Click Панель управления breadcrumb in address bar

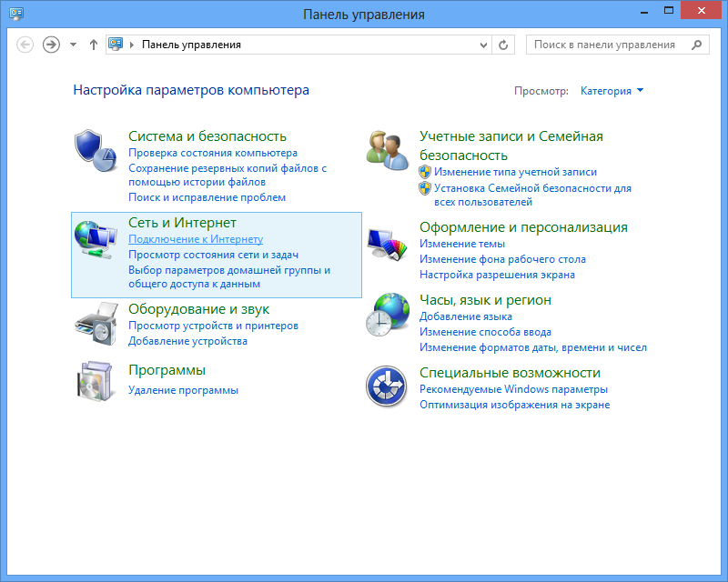(x=191, y=45)
